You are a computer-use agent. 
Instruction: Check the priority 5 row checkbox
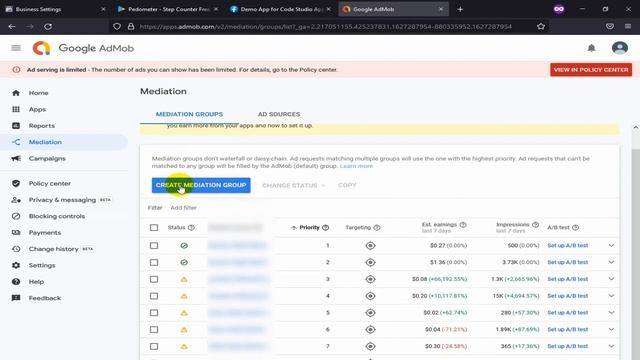coord(154,313)
